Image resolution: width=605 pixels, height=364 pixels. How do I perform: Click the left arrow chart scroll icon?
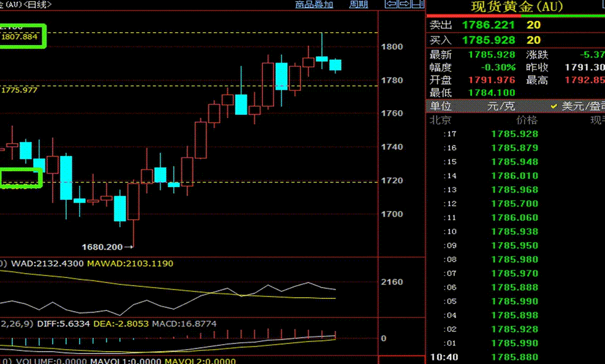390,4
